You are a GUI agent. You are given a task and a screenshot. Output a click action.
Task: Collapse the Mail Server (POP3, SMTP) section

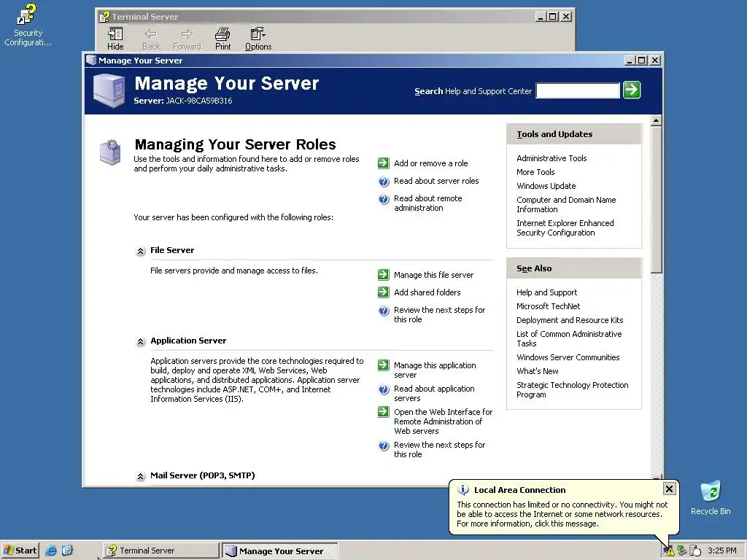point(140,476)
